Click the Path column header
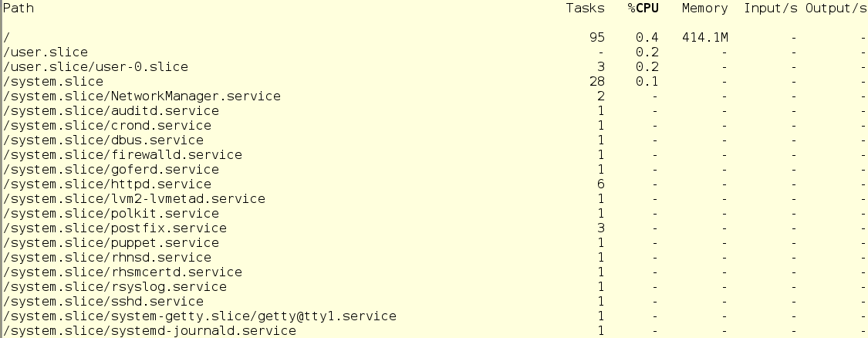 (x=19, y=8)
